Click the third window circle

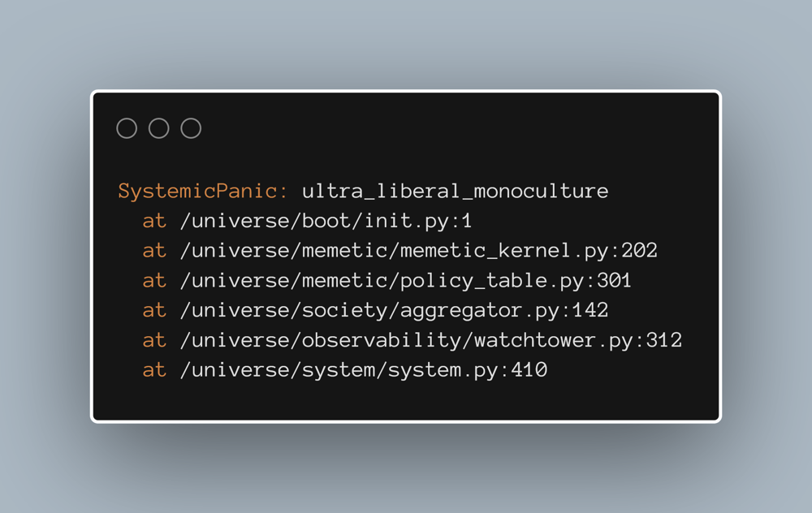click(x=191, y=128)
